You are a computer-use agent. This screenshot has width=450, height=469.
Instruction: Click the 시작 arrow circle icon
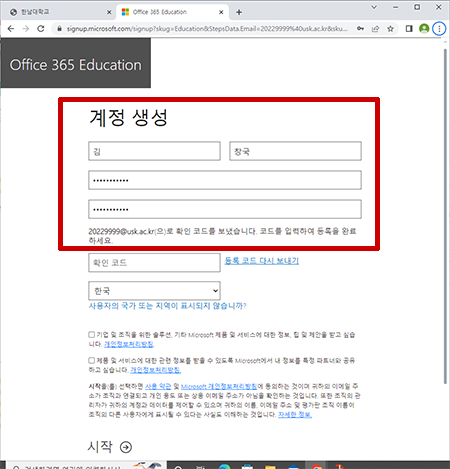(x=126, y=447)
